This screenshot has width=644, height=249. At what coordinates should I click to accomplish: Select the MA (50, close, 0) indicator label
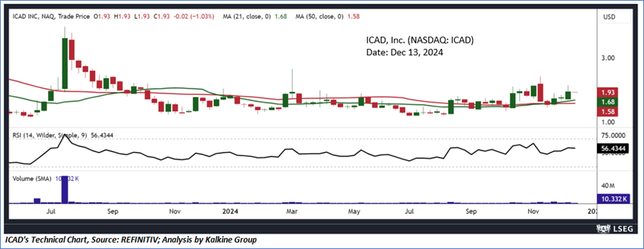point(320,17)
